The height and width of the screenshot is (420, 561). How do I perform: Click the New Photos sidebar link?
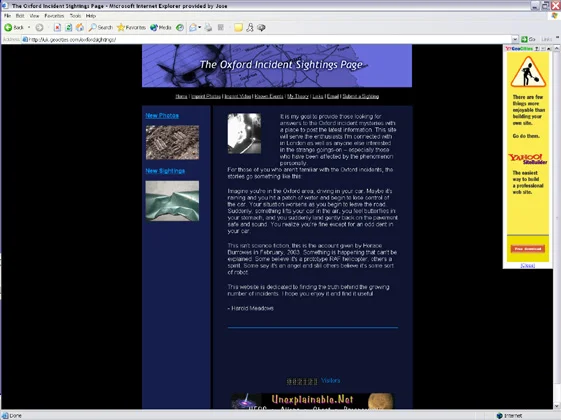click(162, 116)
